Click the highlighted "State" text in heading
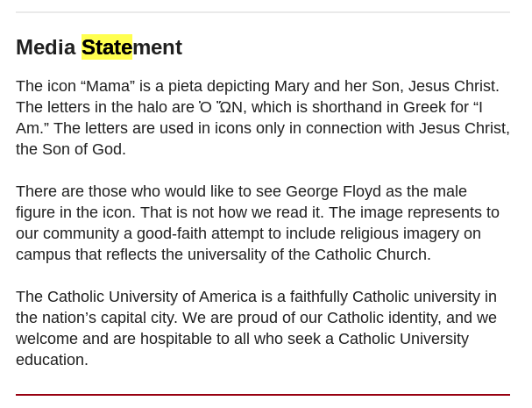This screenshot has width=532, height=408. pyautogui.click(x=107, y=47)
